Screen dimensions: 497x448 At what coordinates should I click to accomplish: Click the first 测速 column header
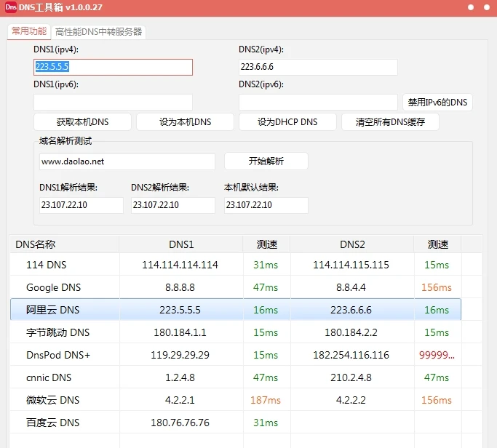point(266,244)
